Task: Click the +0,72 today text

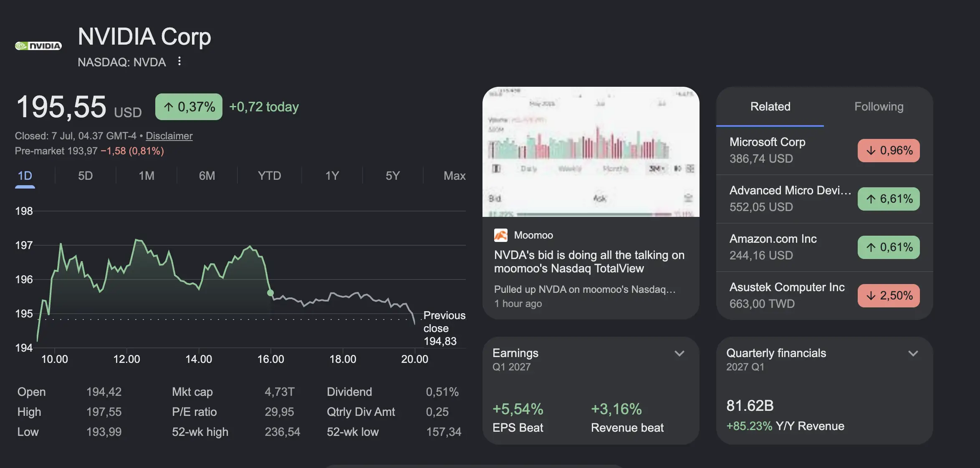Action: tap(264, 107)
